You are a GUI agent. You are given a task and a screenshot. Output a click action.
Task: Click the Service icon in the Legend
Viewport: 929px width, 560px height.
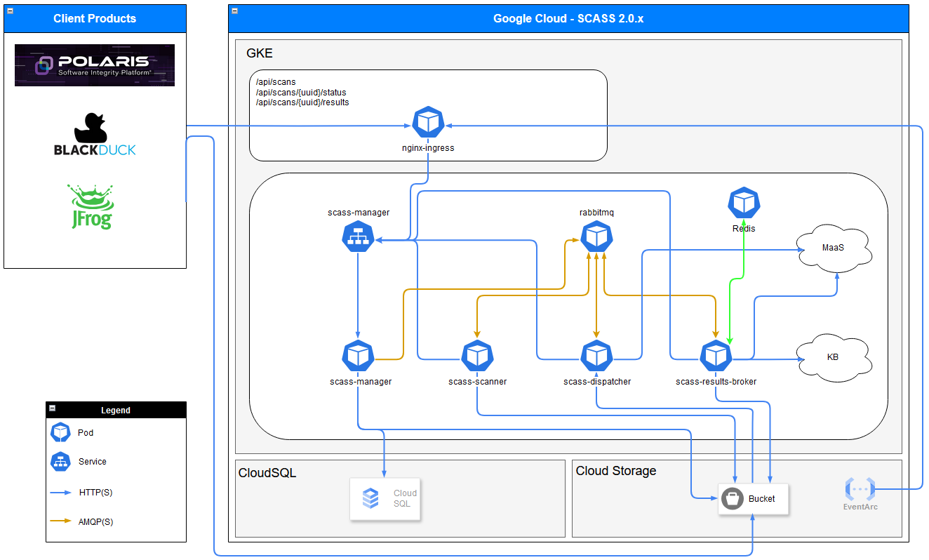(61, 462)
